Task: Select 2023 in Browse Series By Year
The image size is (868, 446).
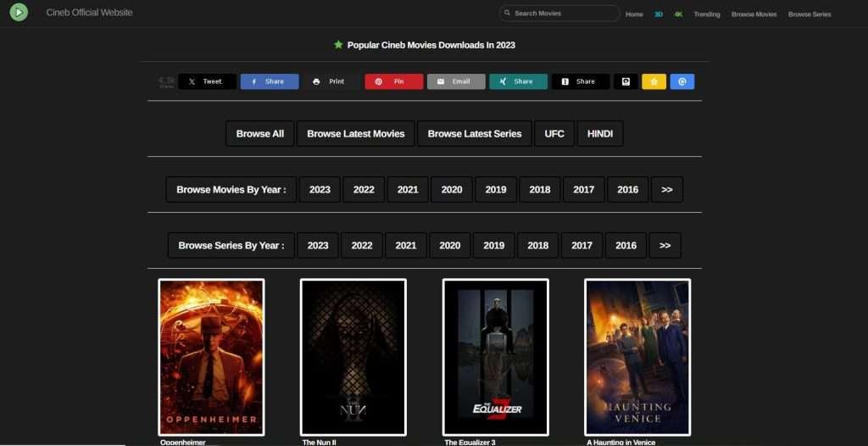Action: tap(318, 245)
